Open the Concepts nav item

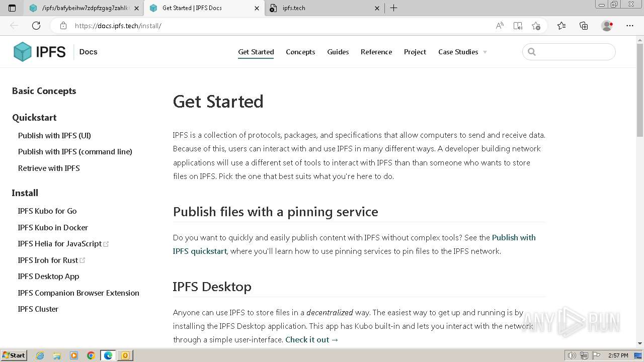pos(300,52)
